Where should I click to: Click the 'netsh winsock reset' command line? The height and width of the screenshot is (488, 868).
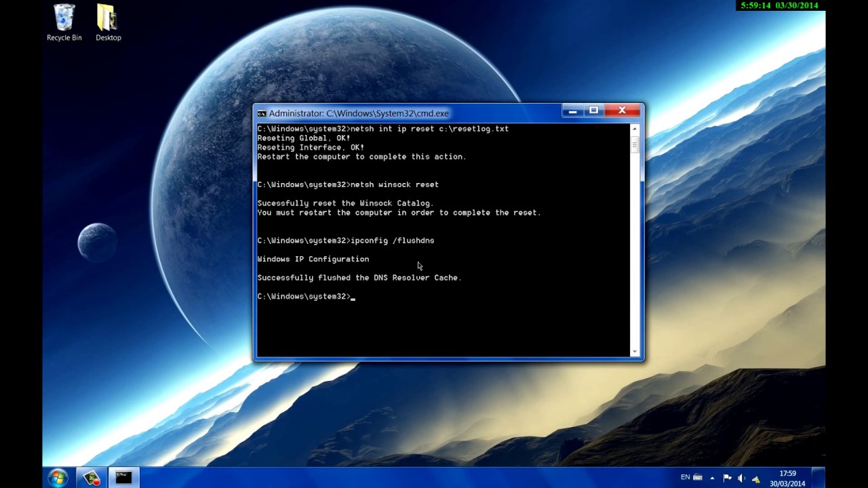(348, 184)
